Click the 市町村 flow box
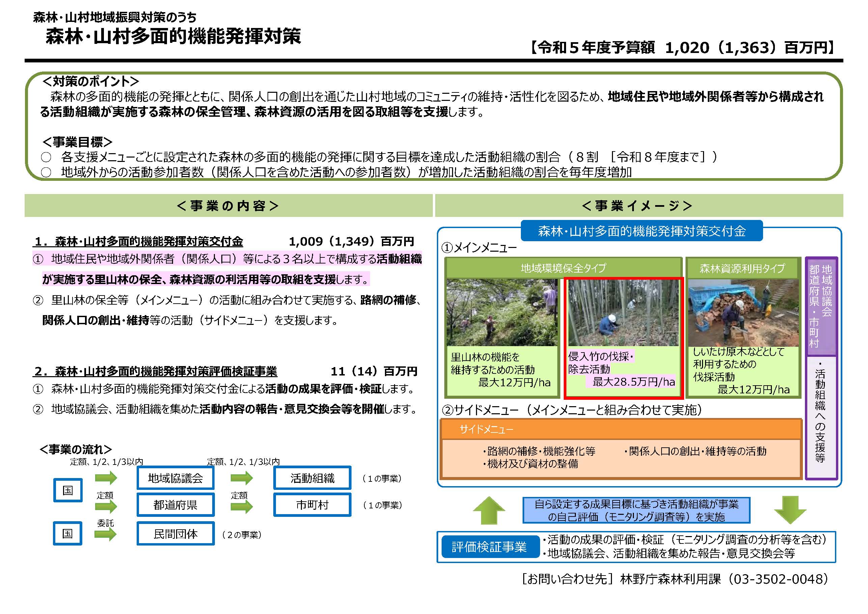 312,505
